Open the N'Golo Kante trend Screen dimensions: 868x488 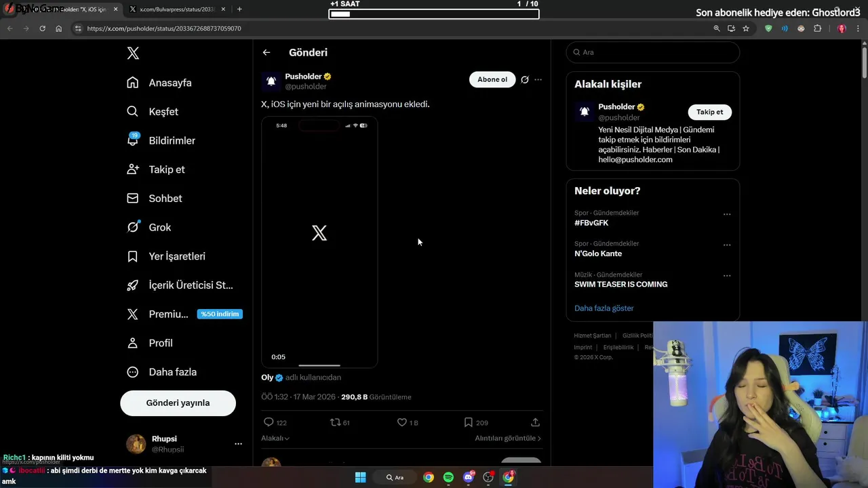pos(598,253)
